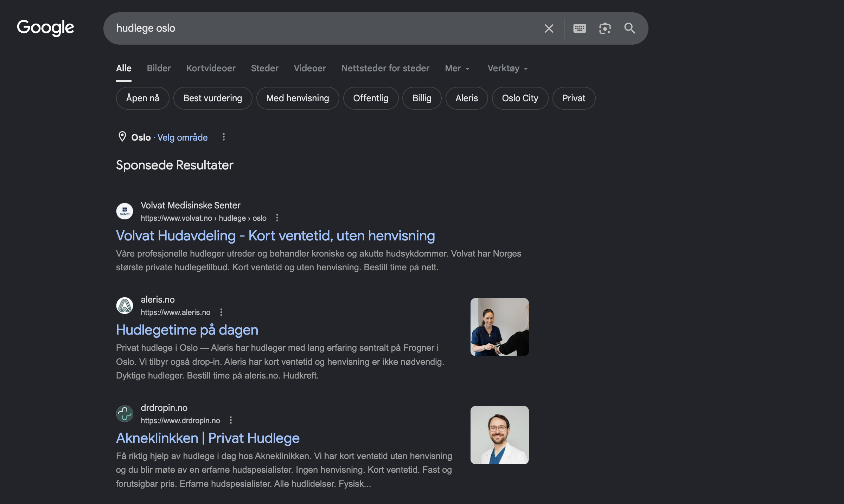Toggle the Best vurdering filter chip
The width and height of the screenshot is (844, 504).
[213, 98]
